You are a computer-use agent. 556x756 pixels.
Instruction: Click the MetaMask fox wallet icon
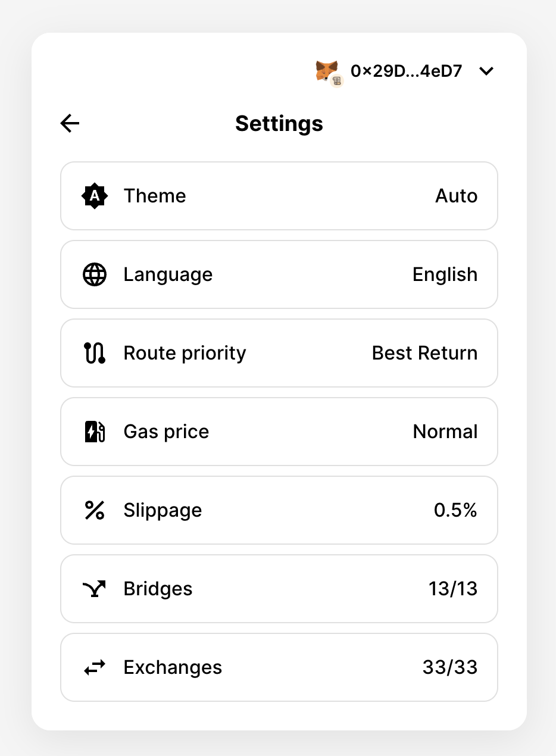click(x=327, y=71)
